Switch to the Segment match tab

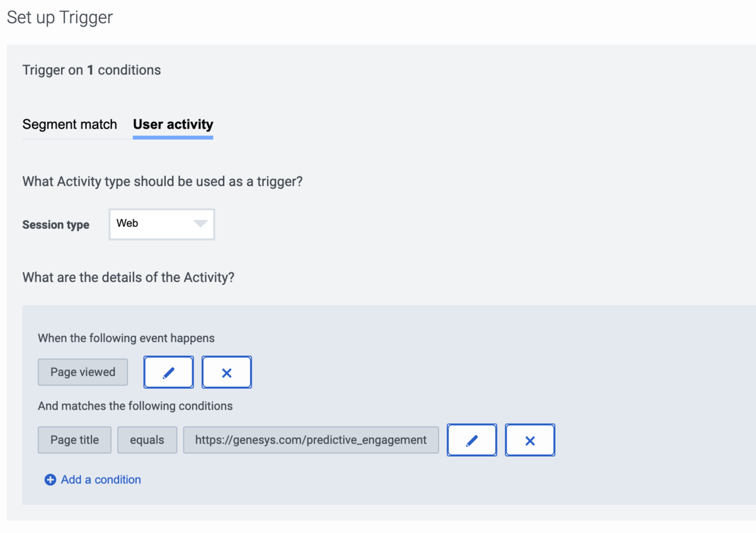[x=70, y=124]
